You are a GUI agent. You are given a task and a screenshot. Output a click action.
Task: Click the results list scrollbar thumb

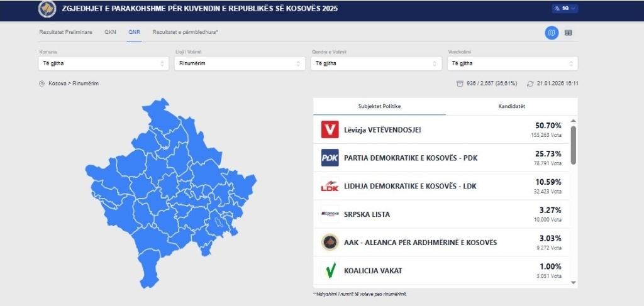point(573,145)
